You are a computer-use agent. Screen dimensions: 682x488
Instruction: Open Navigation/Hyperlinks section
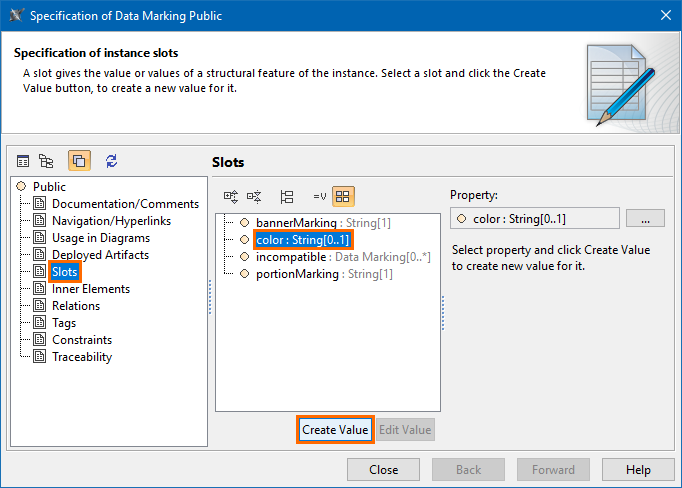[x=111, y=221]
